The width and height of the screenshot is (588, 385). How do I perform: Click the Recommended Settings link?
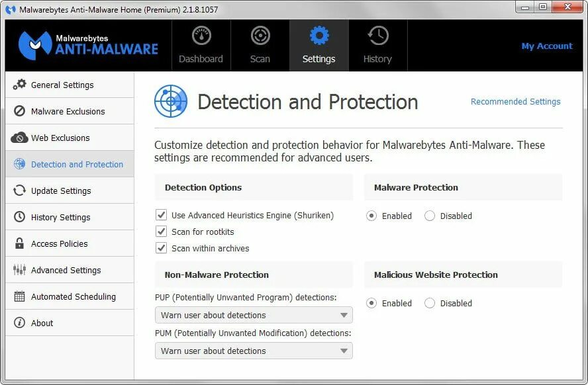(515, 101)
